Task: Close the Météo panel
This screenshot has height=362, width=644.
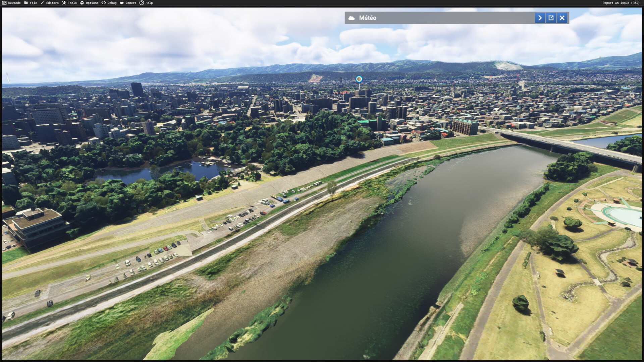Action: click(x=562, y=18)
